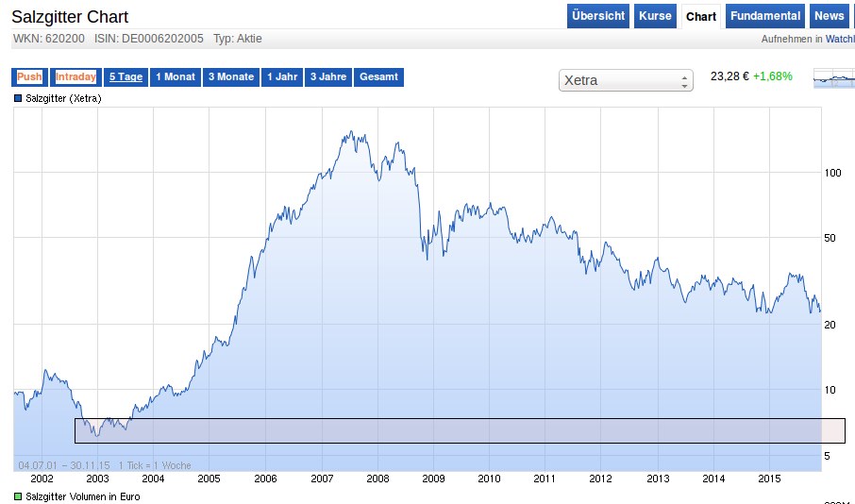Click the Watchlist link
The height and width of the screenshot is (504, 855).
pos(840,40)
